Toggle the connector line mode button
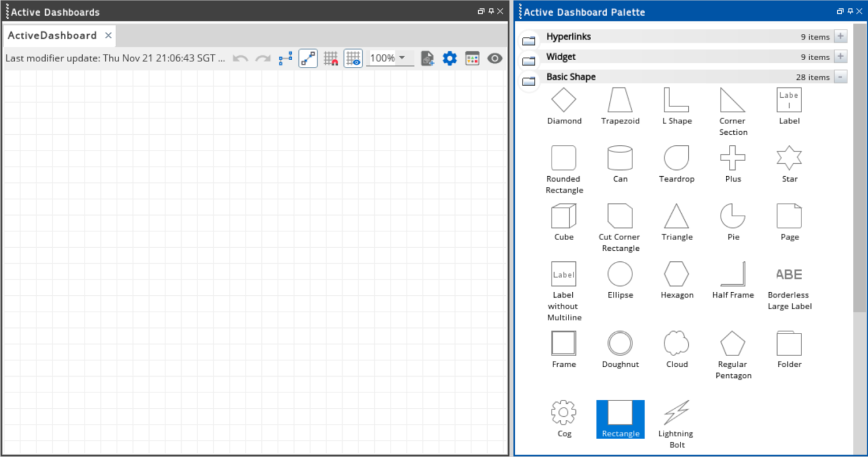 click(308, 59)
